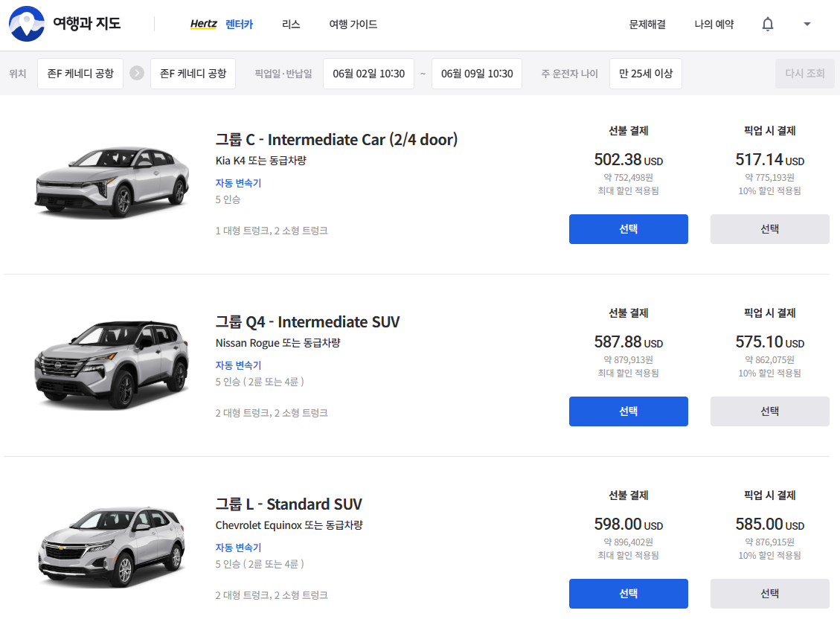Change the driver age 만 25세 이상
Image resolution: width=840 pixels, height=622 pixels.
(645, 73)
